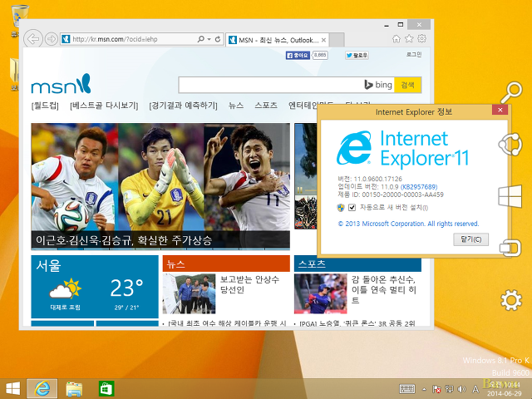The height and width of the screenshot is (399, 532).
Task: Open the 스포츠 navigation item
Action: point(266,106)
